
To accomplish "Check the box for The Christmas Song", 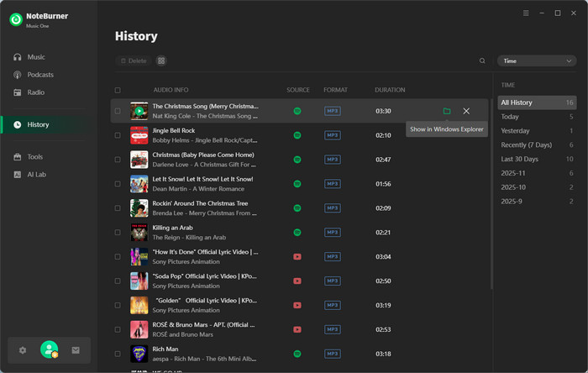I will pyautogui.click(x=118, y=111).
